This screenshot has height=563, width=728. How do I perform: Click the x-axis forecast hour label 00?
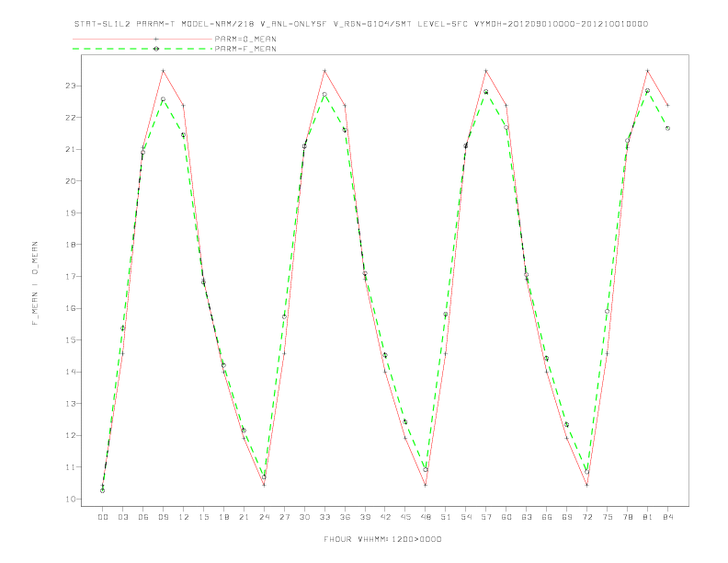click(103, 517)
